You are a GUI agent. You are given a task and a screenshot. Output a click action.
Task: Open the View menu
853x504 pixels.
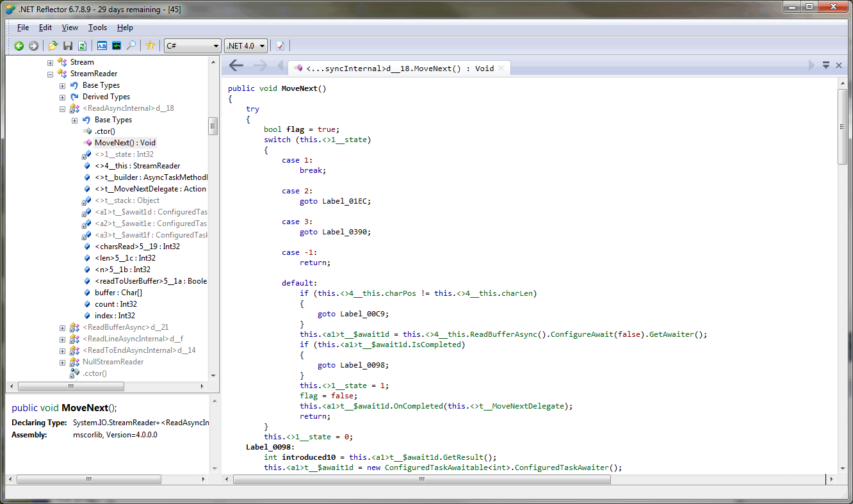coord(70,28)
